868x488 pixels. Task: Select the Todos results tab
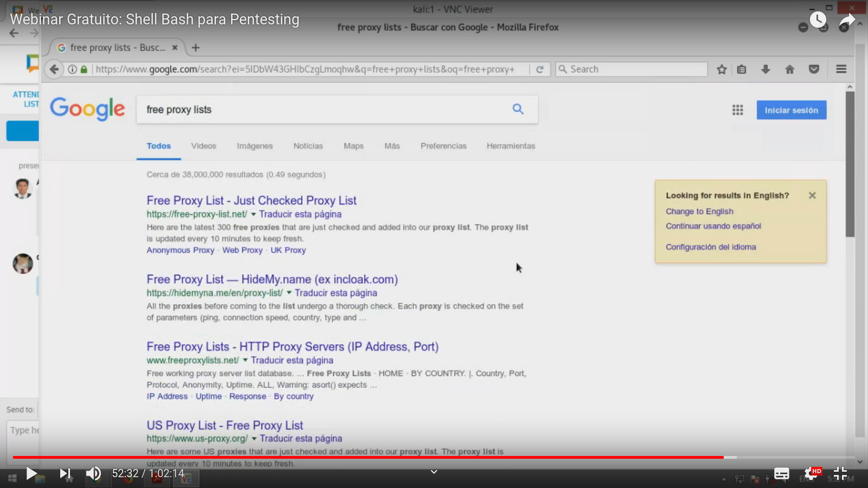coord(158,146)
